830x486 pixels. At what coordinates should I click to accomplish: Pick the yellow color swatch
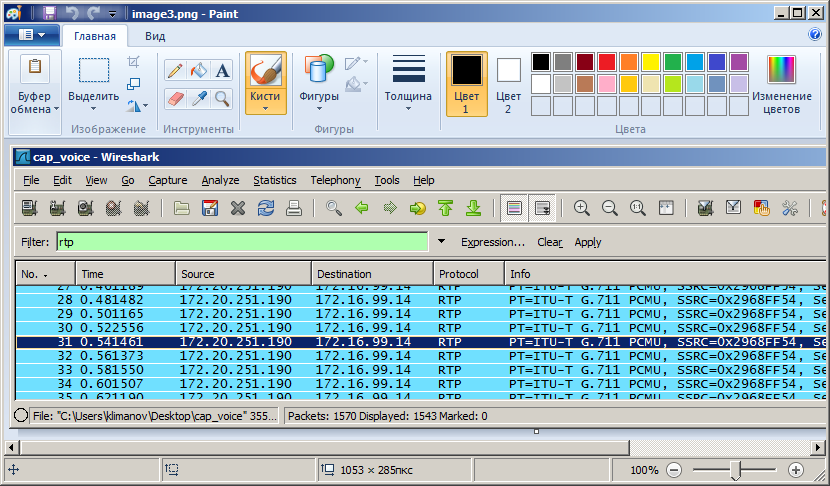[x=651, y=62]
